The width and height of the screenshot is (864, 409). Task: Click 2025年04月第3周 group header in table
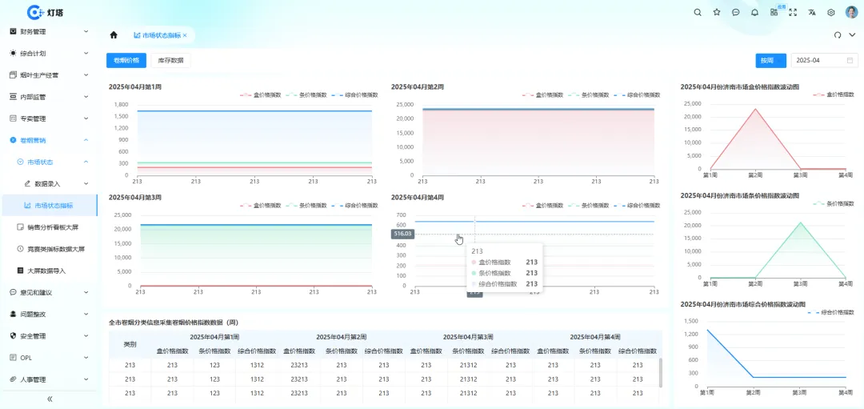(x=468, y=337)
